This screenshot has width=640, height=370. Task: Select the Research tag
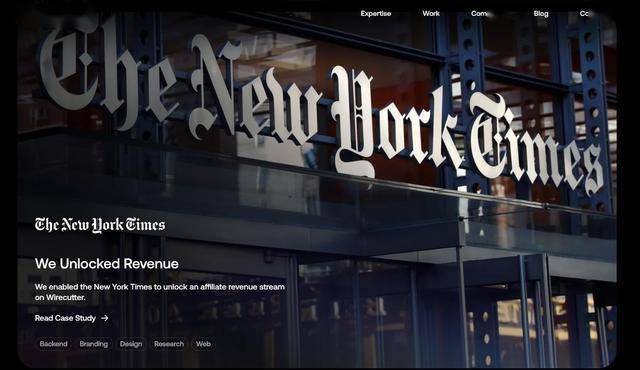pyautogui.click(x=169, y=344)
